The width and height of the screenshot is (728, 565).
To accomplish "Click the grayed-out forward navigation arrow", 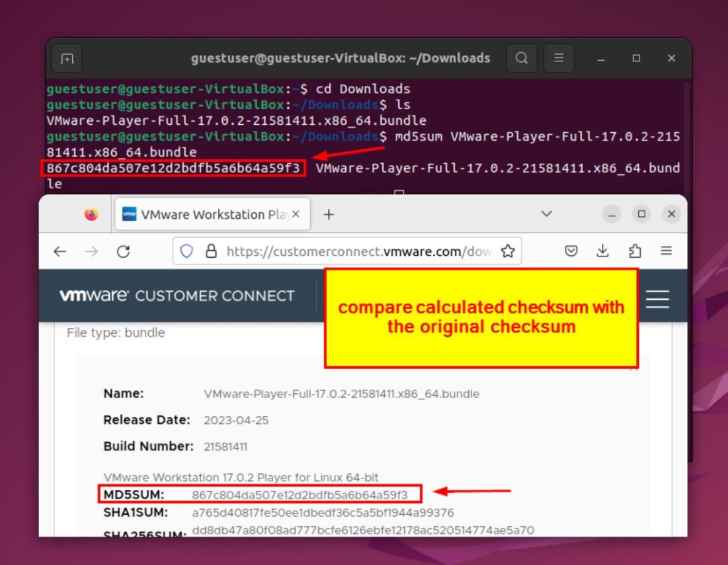I will 90,250.
